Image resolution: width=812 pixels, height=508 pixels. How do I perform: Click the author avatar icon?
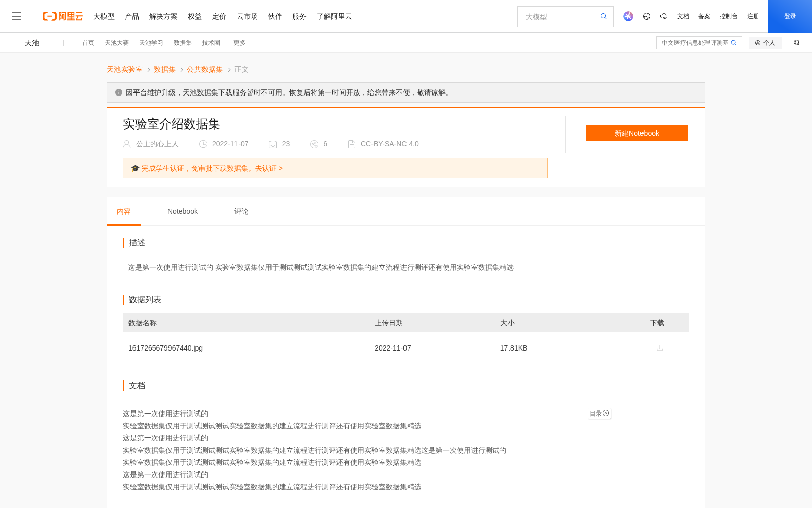127,144
